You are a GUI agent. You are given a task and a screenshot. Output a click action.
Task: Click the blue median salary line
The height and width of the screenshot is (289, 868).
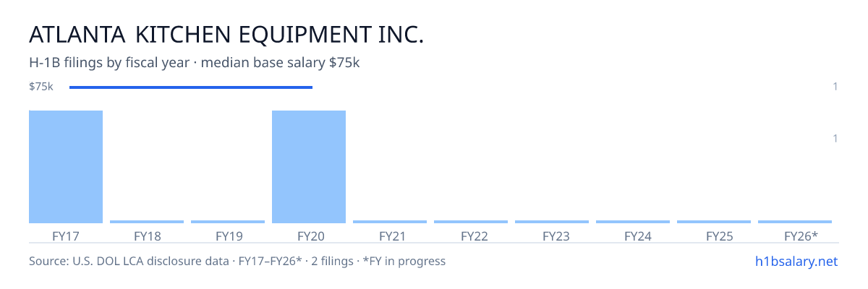[191, 87]
